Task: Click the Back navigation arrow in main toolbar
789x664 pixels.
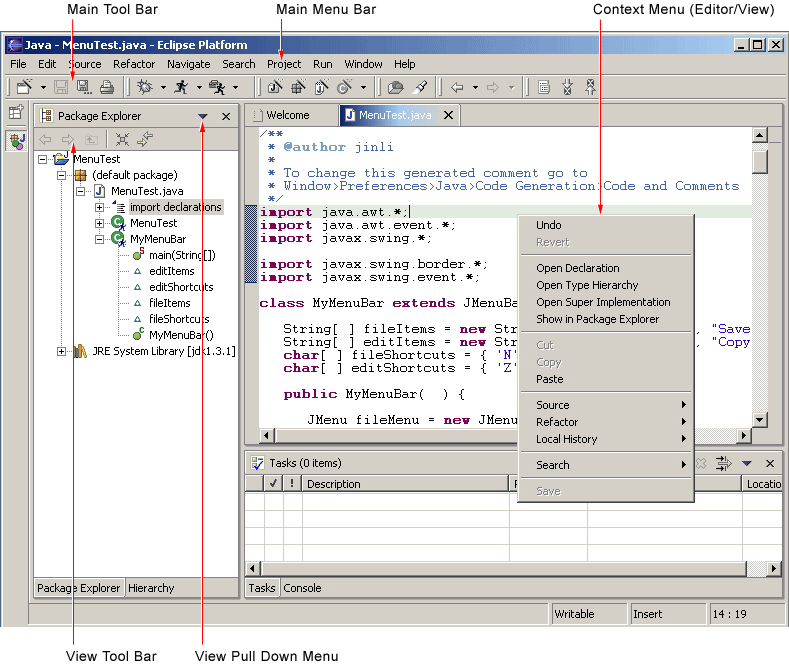Action: (x=457, y=88)
